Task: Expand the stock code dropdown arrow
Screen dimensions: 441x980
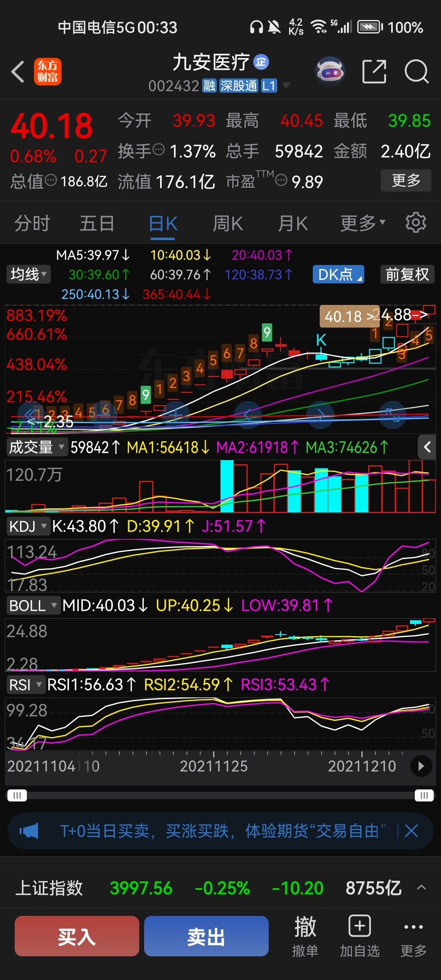Action: coord(286,85)
